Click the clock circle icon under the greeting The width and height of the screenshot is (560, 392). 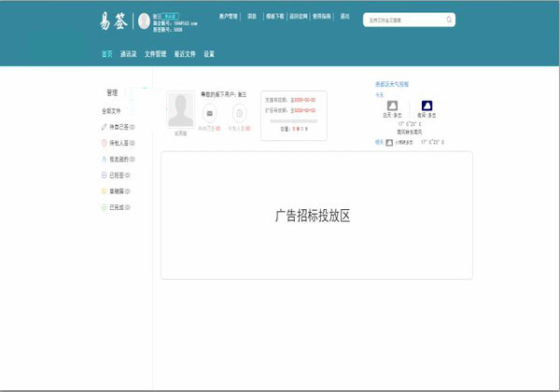[240, 113]
